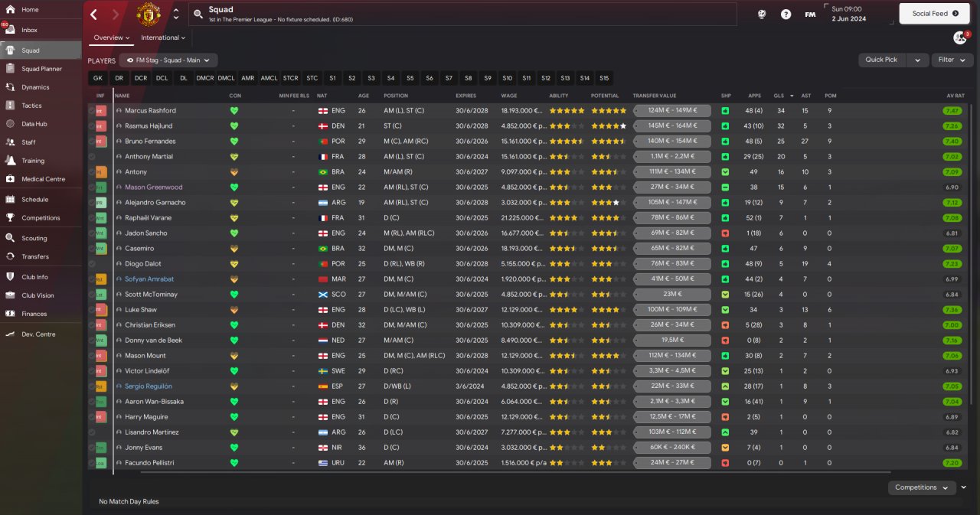Click Rasmus Højlund's red Int status badge
980x515 pixels.
tap(100, 126)
